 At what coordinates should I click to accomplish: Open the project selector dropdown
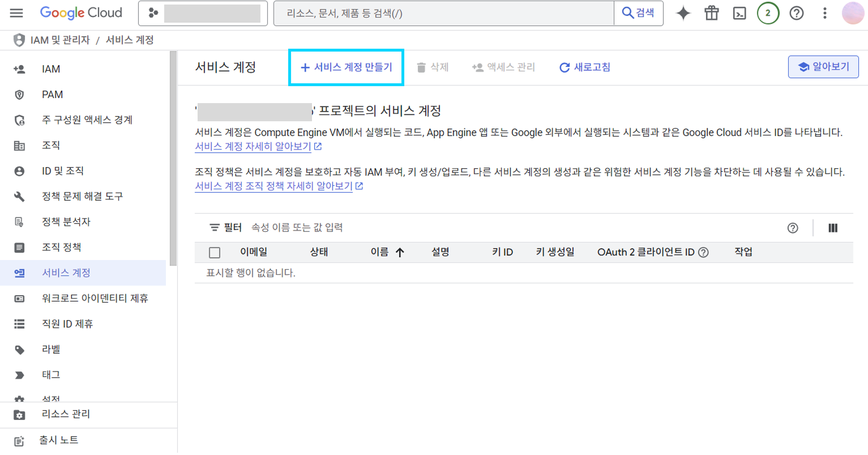tap(203, 13)
